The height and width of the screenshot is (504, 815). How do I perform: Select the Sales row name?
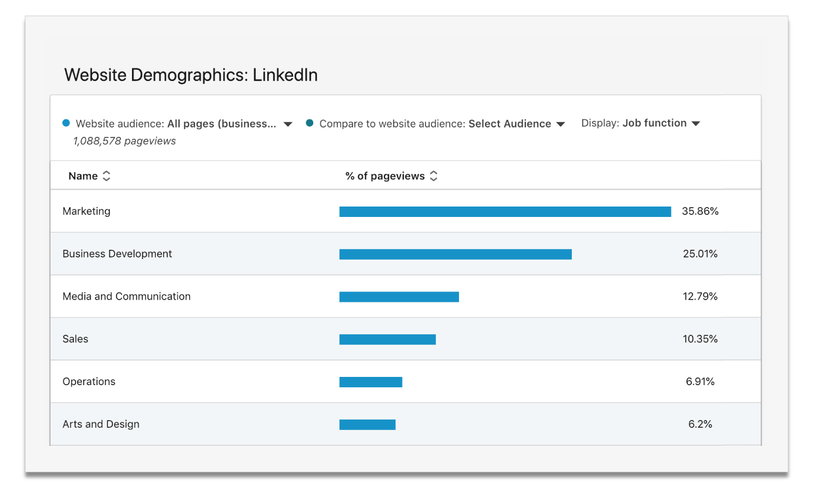[76, 339]
